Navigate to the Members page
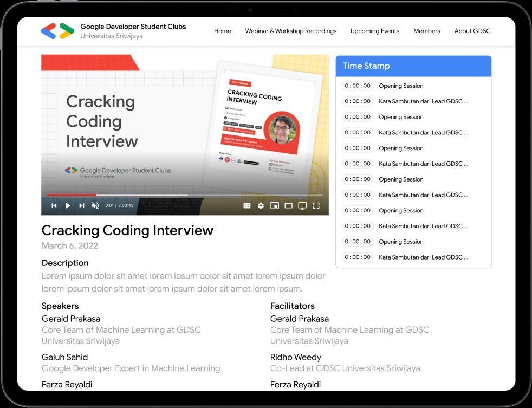 427,31
